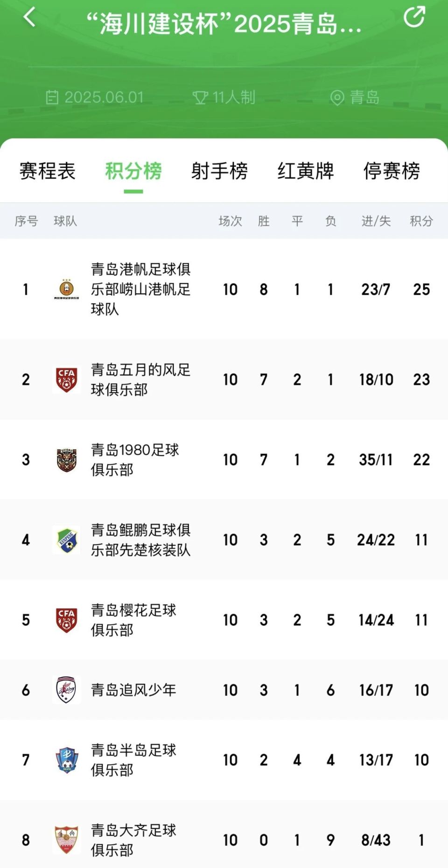Open the 红黄牌 tab
Image resolution: width=448 pixels, height=868 pixels.
[306, 171]
